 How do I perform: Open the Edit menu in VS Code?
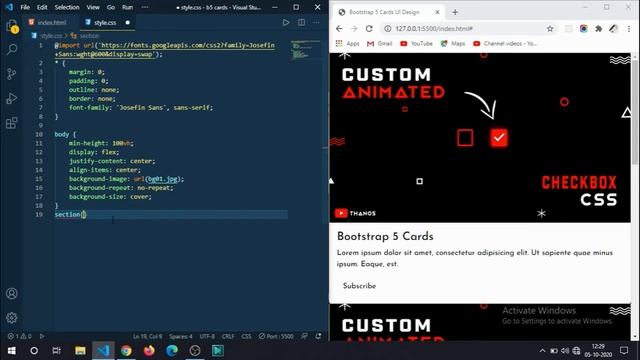click(x=42, y=7)
